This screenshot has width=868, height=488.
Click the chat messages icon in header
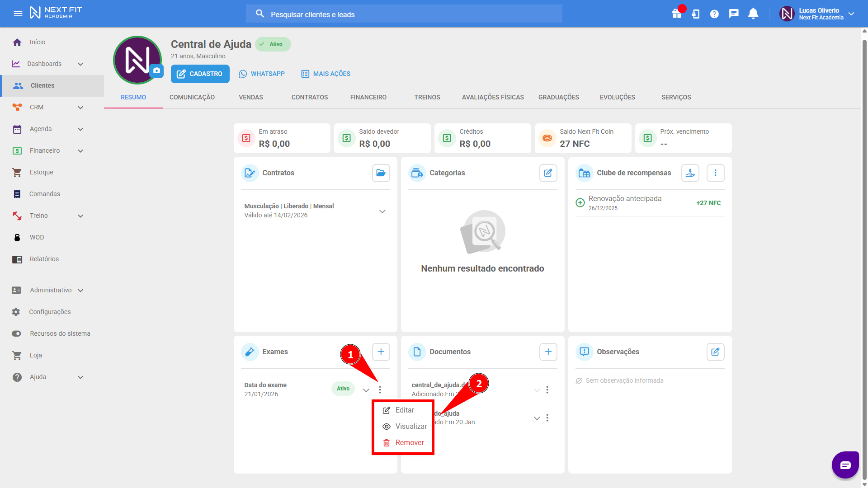[x=733, y=14]
